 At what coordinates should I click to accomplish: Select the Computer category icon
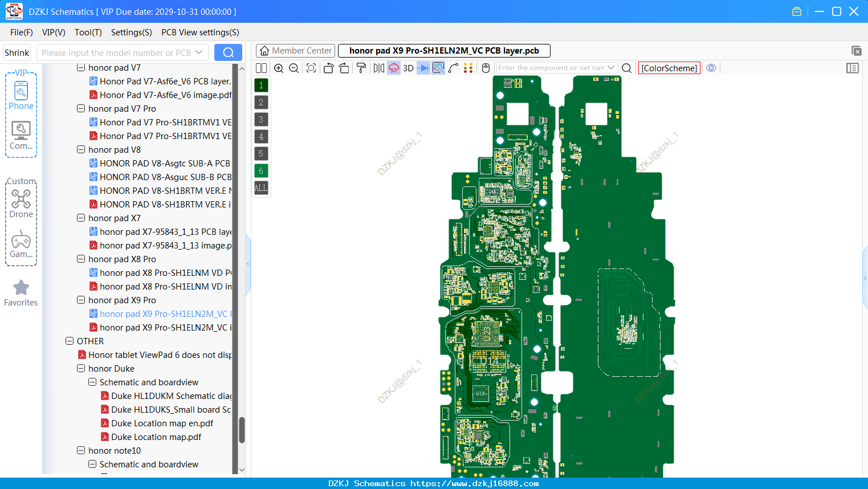tap(21, 136)
